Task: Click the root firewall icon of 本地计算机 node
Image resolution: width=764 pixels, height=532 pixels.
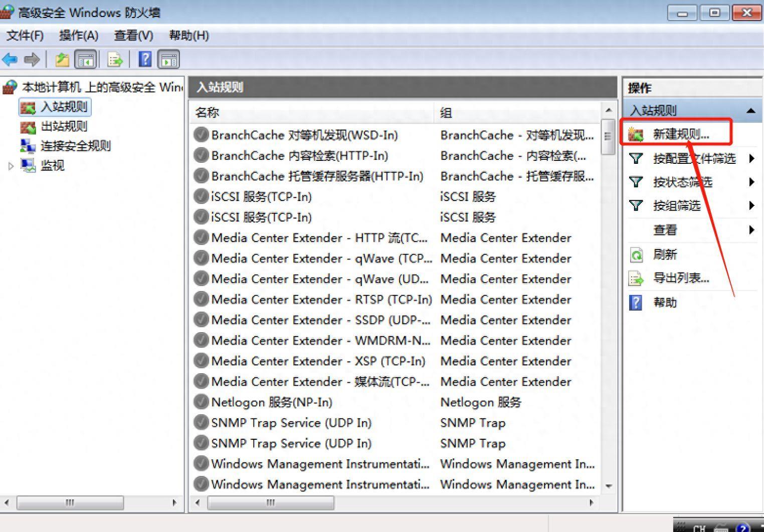Action: coord(10,88)
